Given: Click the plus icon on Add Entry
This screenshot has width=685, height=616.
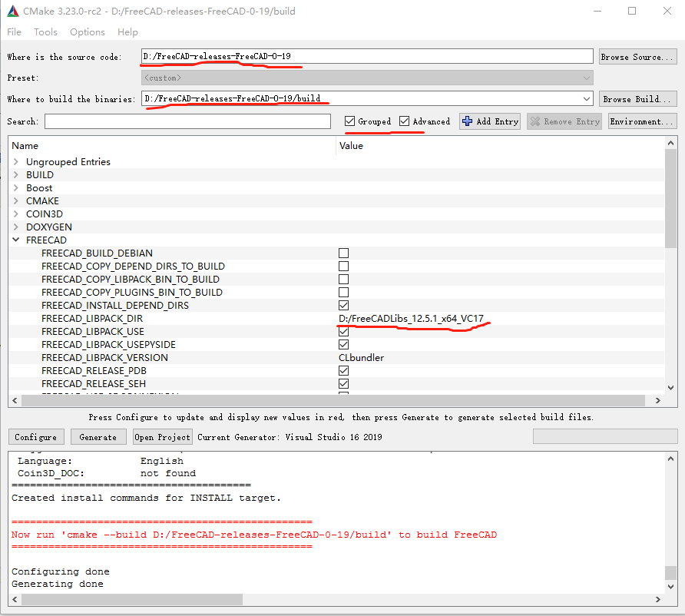Looking at the screenshot, I should click(467, 121).
